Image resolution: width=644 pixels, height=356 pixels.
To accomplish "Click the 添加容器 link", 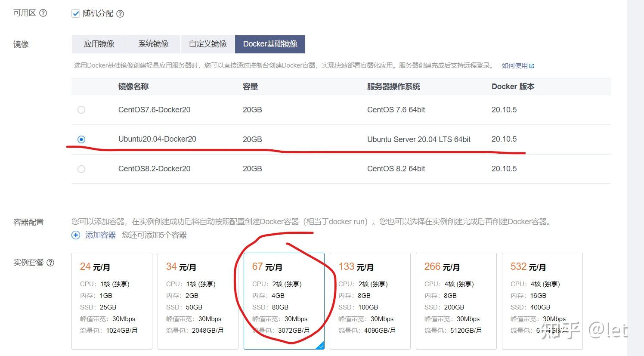I will (x=100, y=235).
